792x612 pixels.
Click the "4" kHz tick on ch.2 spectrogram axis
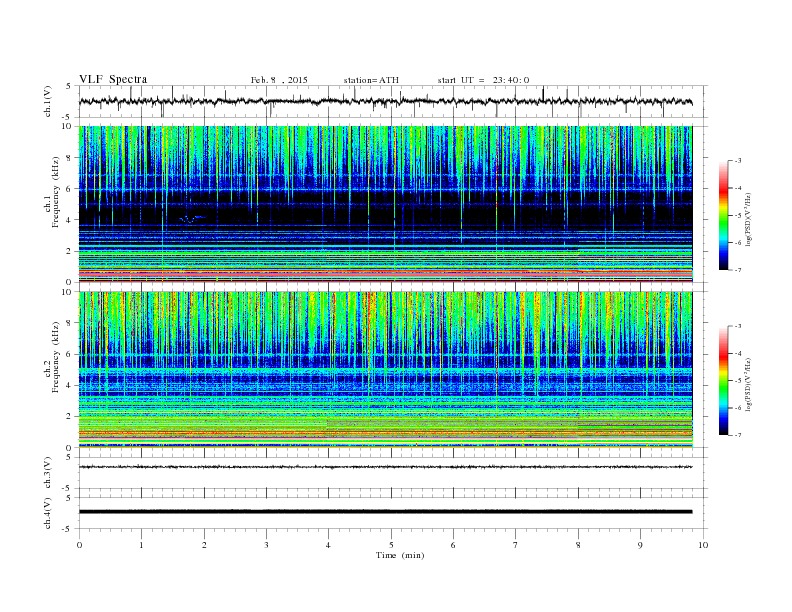point(70,385)
